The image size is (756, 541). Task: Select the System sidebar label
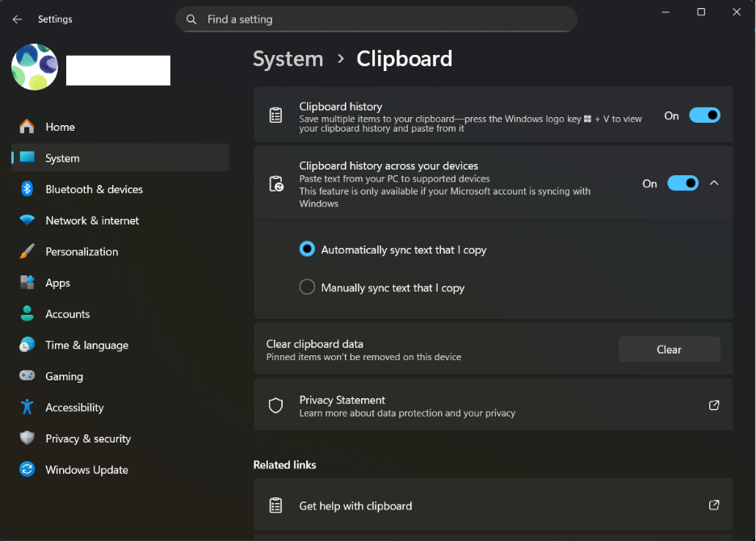click(62, 158)
